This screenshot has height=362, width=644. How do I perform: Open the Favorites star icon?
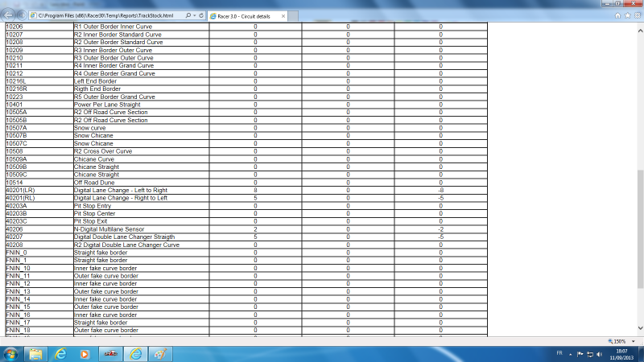click(627, 15)
